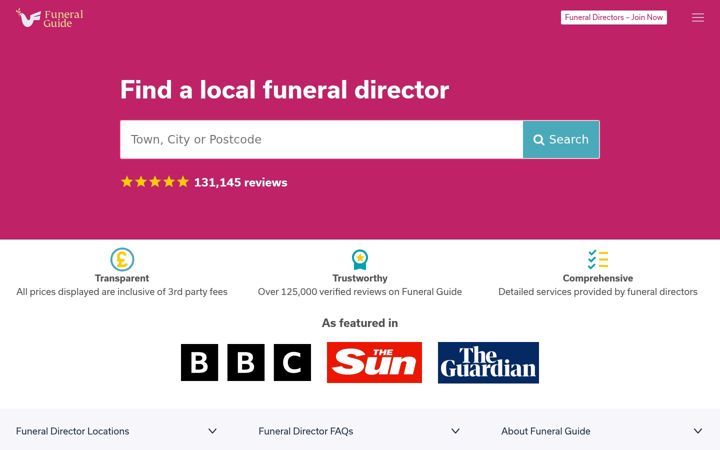720x450 pixels.
Task: Click 'Detailed services provided by funeral directors' text
Action: pos(598,292)
